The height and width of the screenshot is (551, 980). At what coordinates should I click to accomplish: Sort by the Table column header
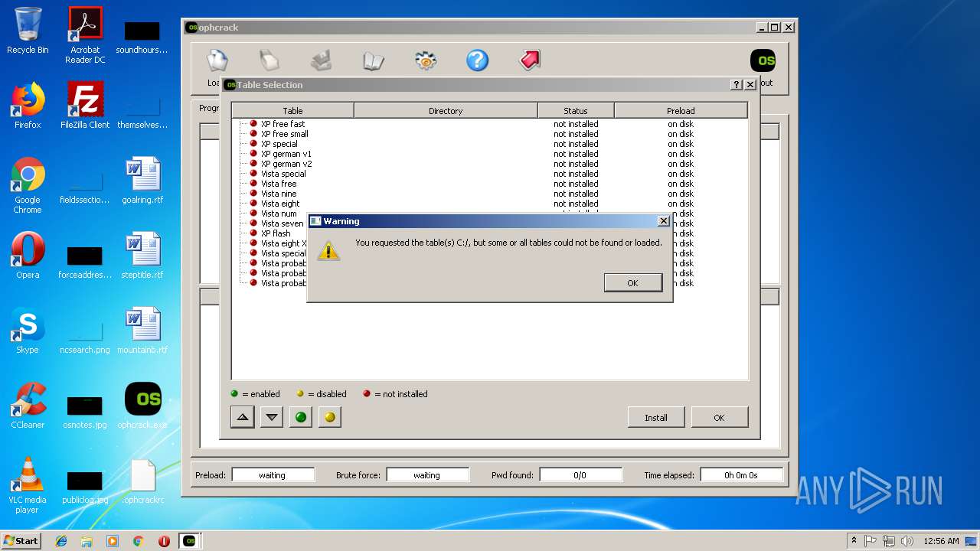pos(292,111)
